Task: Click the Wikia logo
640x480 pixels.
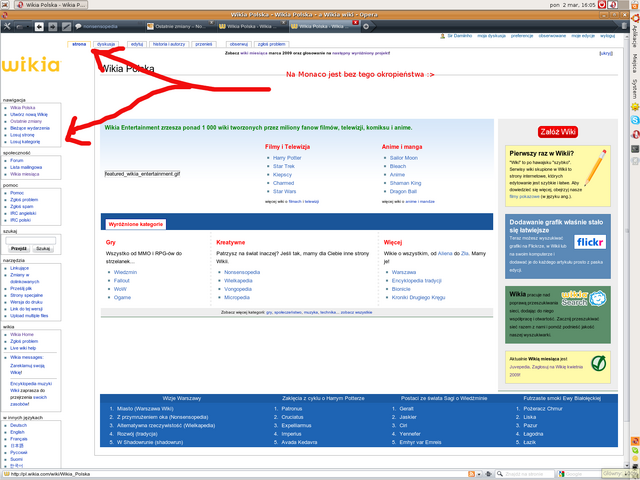Action: 31,64
